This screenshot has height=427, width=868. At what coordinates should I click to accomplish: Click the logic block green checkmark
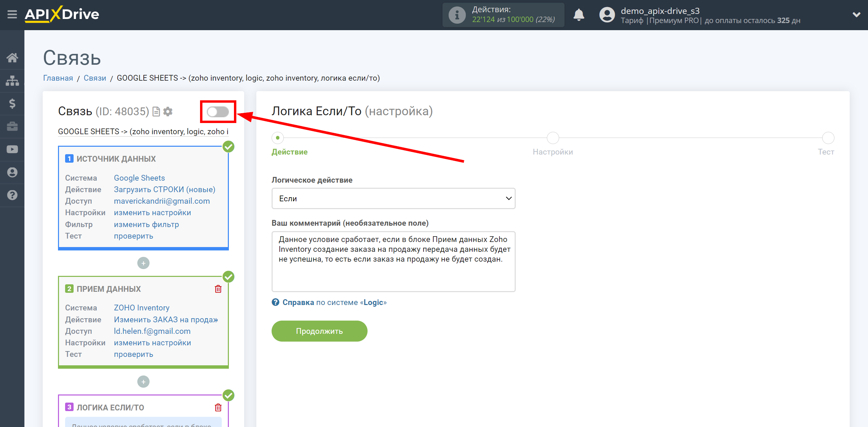coord(229,395)
